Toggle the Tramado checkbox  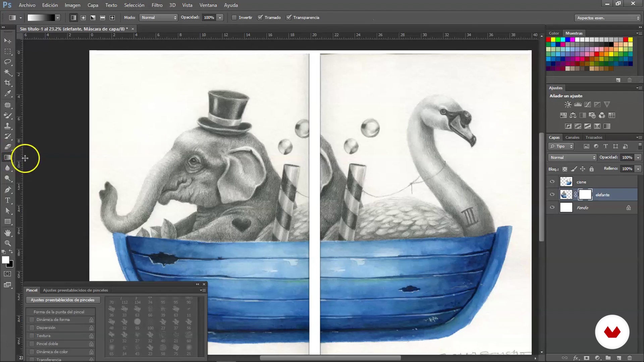click(260, 17)
